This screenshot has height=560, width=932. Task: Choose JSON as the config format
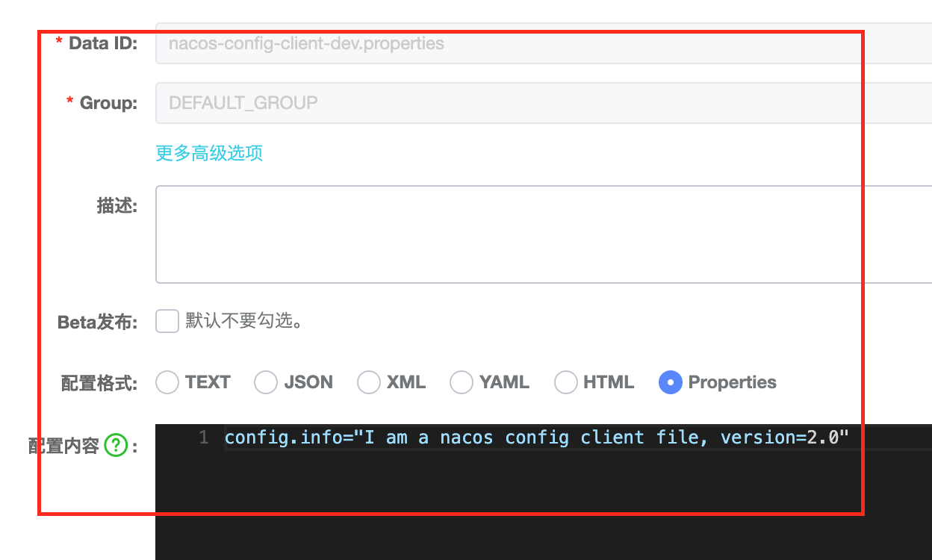(266, 382)
